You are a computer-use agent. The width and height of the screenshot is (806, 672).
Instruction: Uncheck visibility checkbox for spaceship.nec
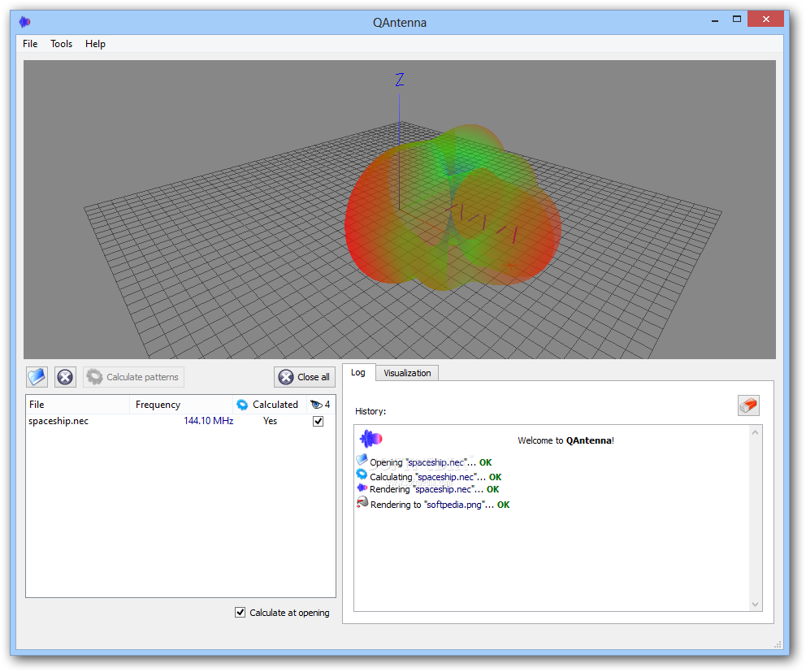point(318,421)
